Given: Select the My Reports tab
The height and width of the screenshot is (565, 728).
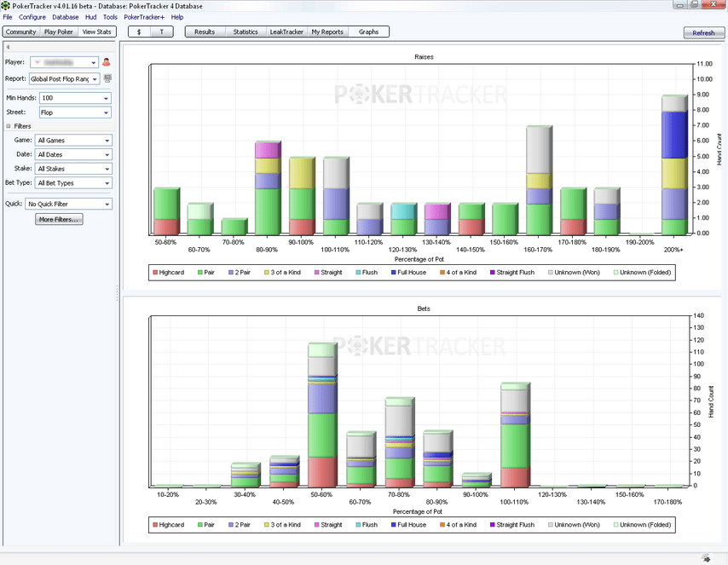Looking at the screenshot, I should point(327,32).
